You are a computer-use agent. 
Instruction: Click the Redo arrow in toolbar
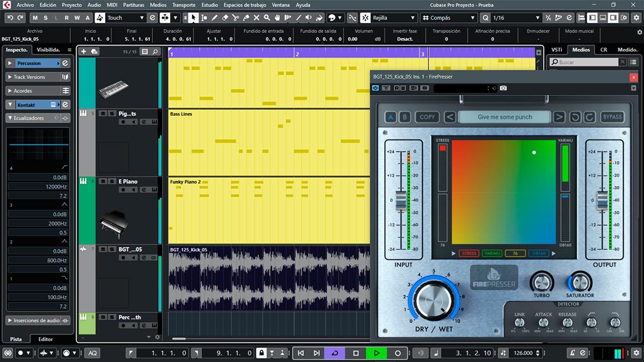pyautogui.click(x=20, y=18)
